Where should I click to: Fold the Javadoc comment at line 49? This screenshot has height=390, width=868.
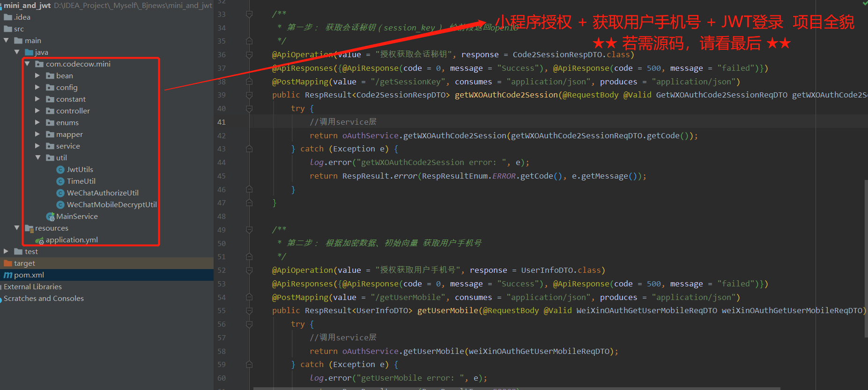(249, 230)
